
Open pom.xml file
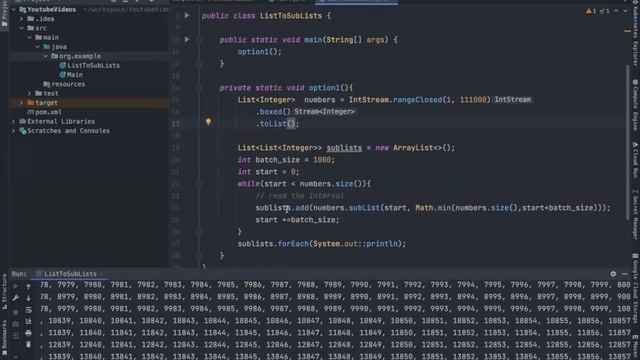44,112
